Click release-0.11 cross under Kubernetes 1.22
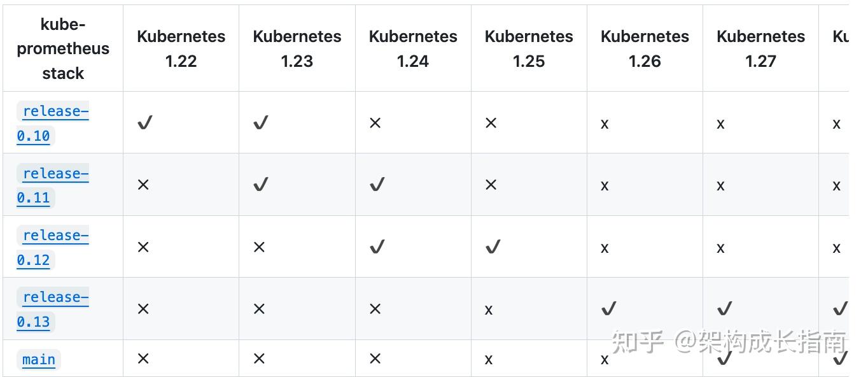868x377 pixels. click(143, 185)
